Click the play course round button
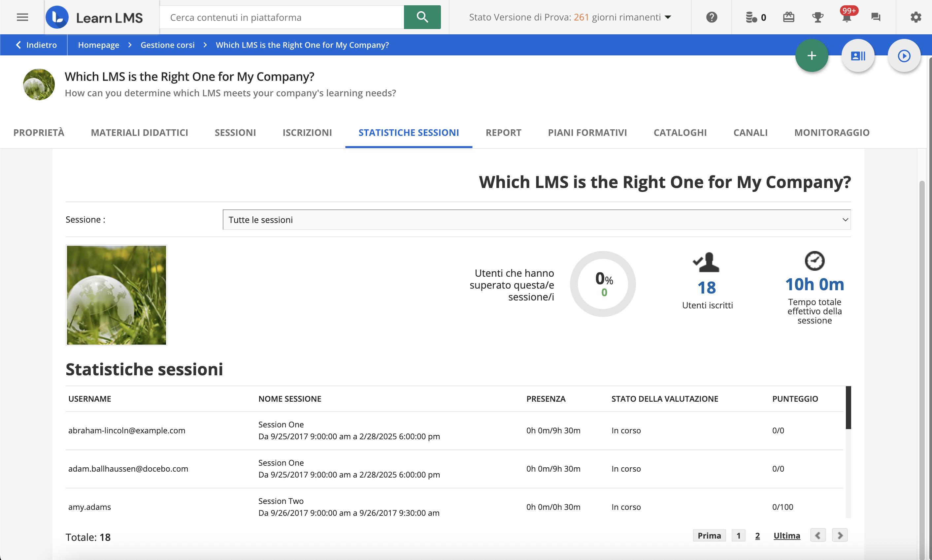Viewport: 932px width, 560px height. pyautogui.click(x=904, y=56)
